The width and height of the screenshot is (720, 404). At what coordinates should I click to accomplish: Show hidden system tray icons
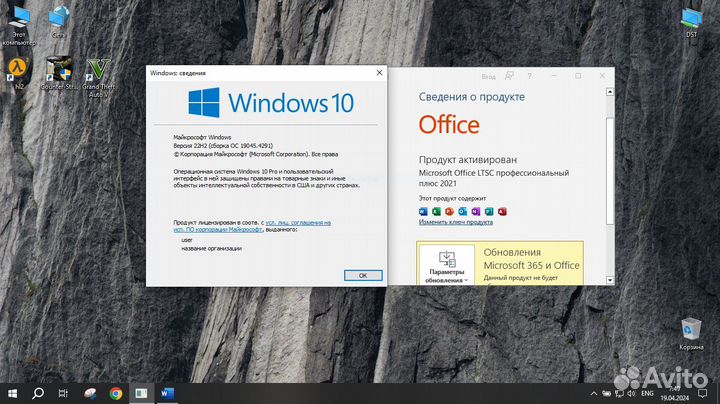click(x=594, y=393)
